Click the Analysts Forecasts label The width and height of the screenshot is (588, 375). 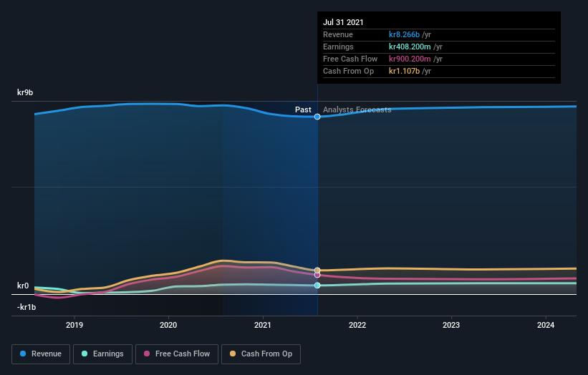pos(357,109)
